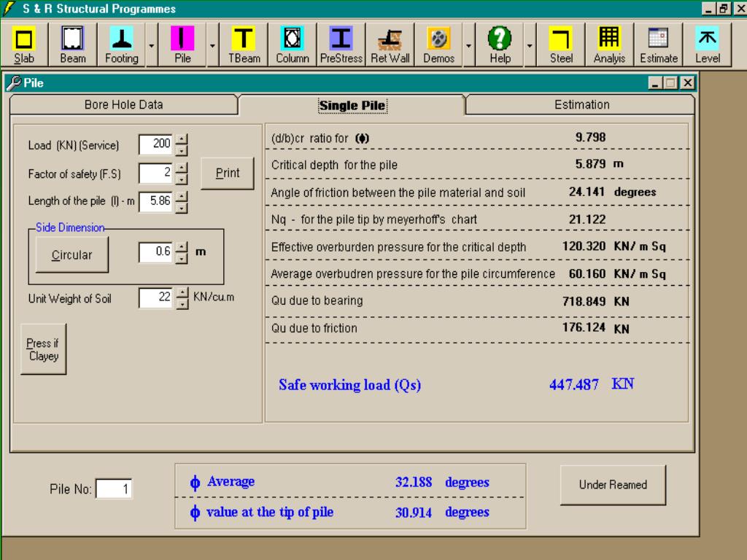The height and width of the screenshot is (560, 747).
Task: Click the Pile No input field
Action: [x=115, y=489]
